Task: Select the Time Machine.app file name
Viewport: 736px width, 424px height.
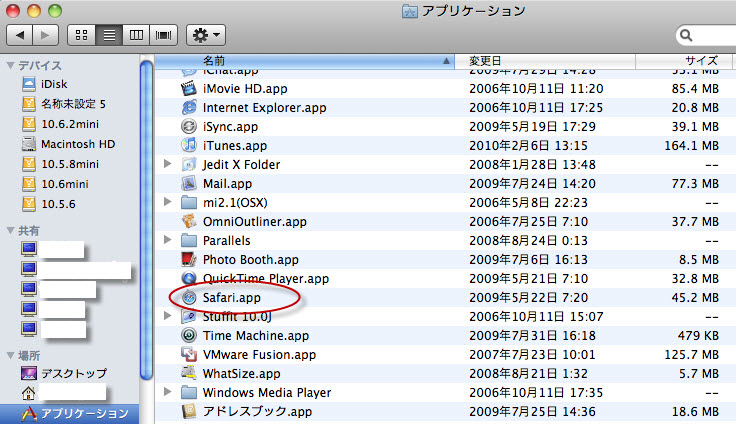Action: point(256,336)
